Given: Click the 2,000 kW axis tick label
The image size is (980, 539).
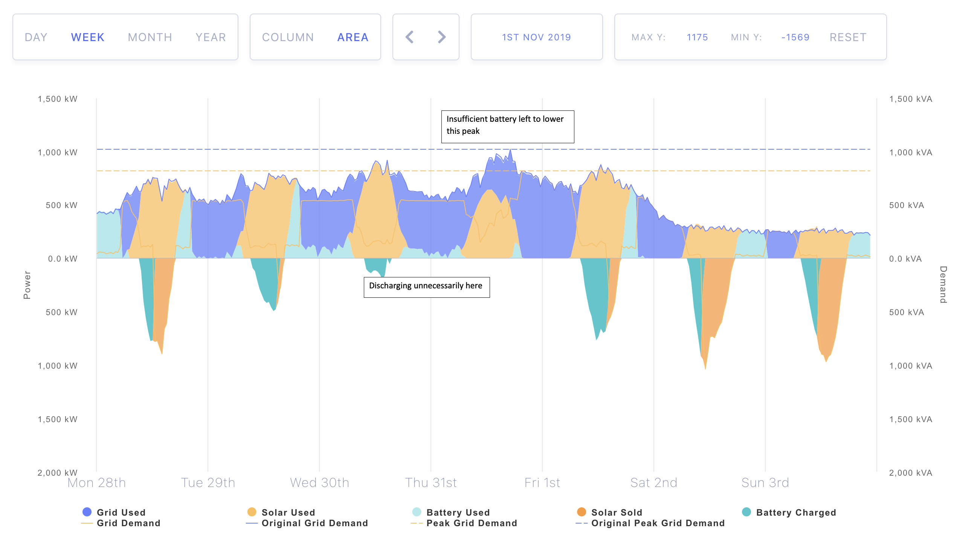Looking at the screenshot, I should (x=58, y=473).
